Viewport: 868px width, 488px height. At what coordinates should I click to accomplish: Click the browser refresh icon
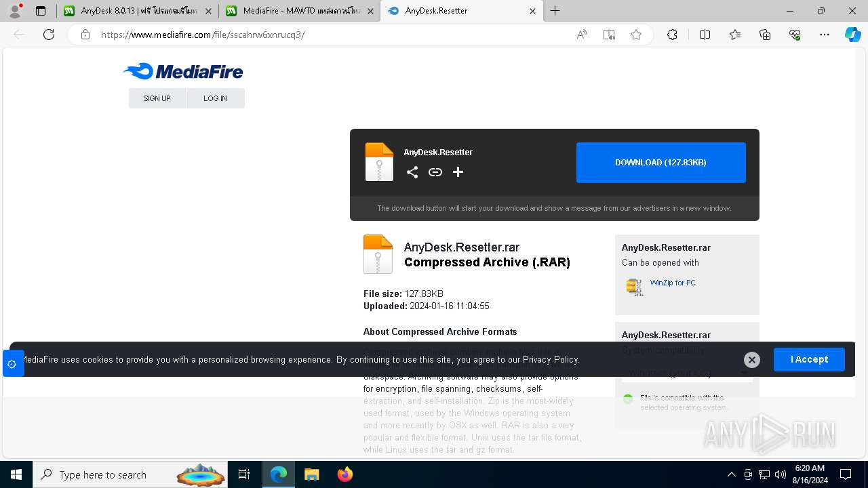(x=49, y=35)
